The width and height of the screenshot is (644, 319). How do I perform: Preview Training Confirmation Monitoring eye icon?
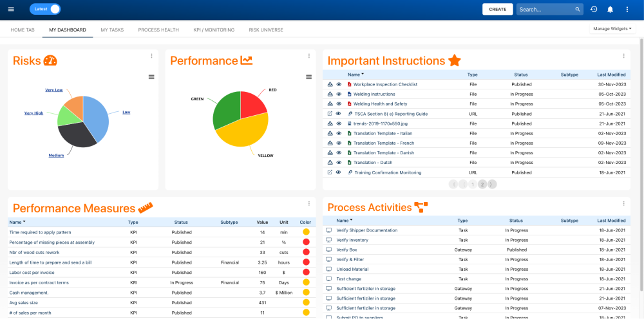click(x=339, y=172)
